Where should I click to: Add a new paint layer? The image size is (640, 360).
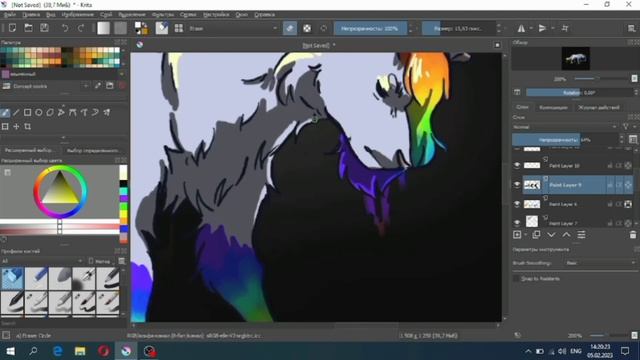point(517,235)
